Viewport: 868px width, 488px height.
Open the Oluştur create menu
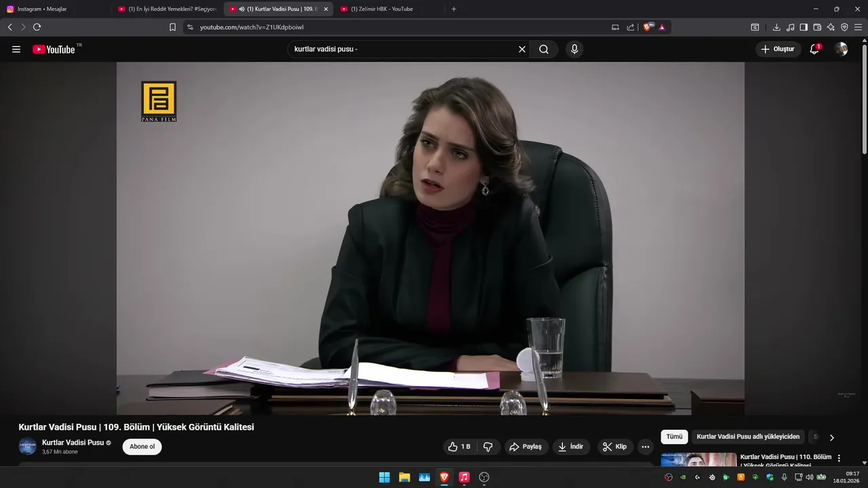(x=778, y=49)
